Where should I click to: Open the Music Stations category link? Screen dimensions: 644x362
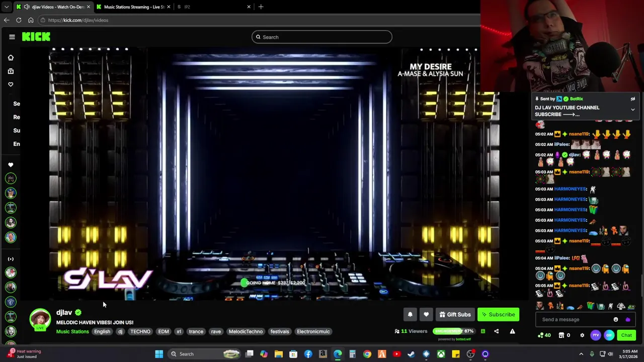(72, 332)
